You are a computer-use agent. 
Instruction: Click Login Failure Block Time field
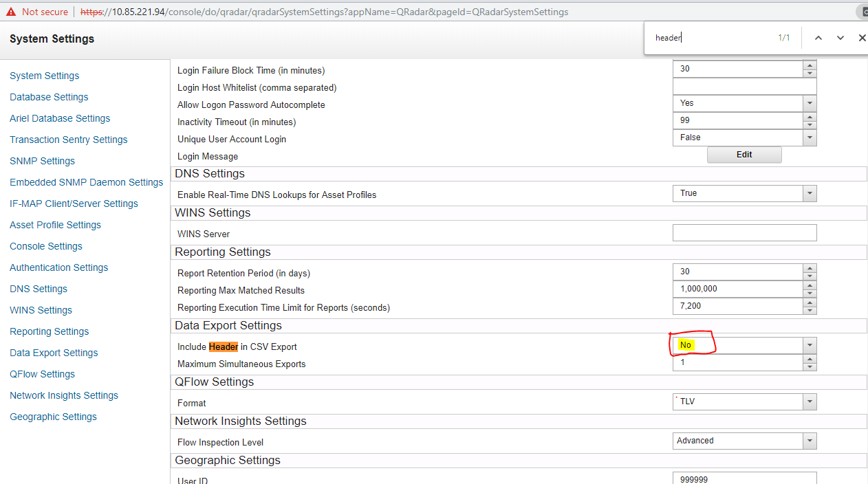click(x=737, y=69)
